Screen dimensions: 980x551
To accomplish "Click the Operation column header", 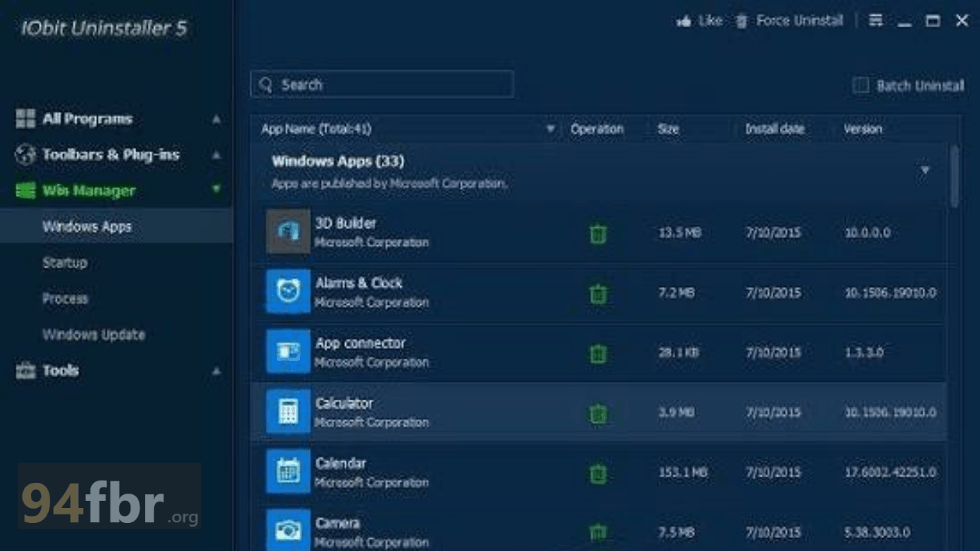I will point(597,129).
